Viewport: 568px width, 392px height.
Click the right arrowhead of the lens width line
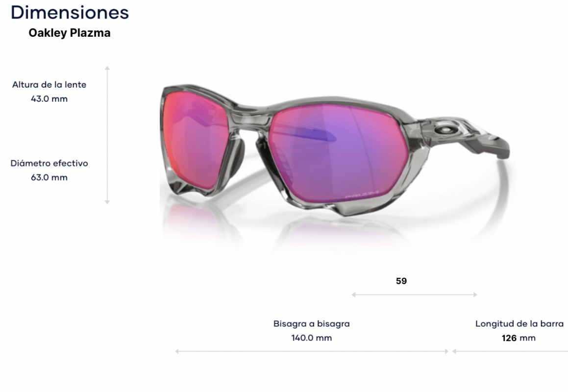click(x=475, y=295)
